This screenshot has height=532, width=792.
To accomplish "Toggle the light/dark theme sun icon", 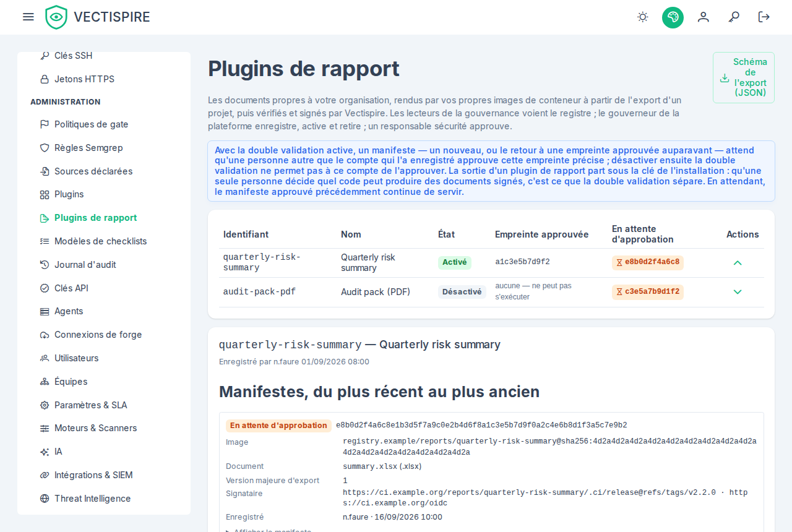I will pos(643,17).
